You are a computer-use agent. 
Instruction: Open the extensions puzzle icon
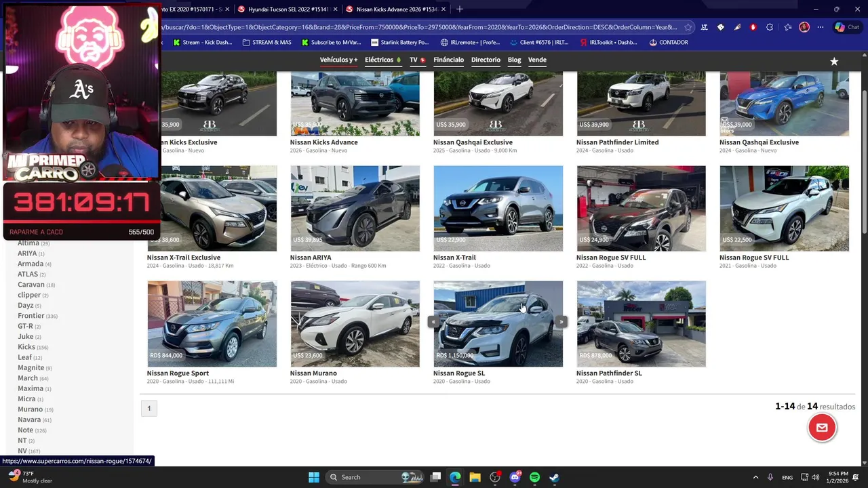770,27
